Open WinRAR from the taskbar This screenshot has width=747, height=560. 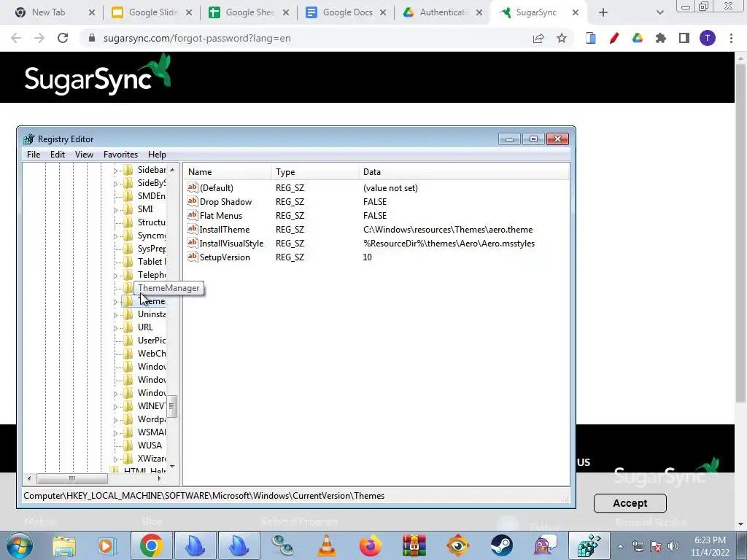pos(414,545)
